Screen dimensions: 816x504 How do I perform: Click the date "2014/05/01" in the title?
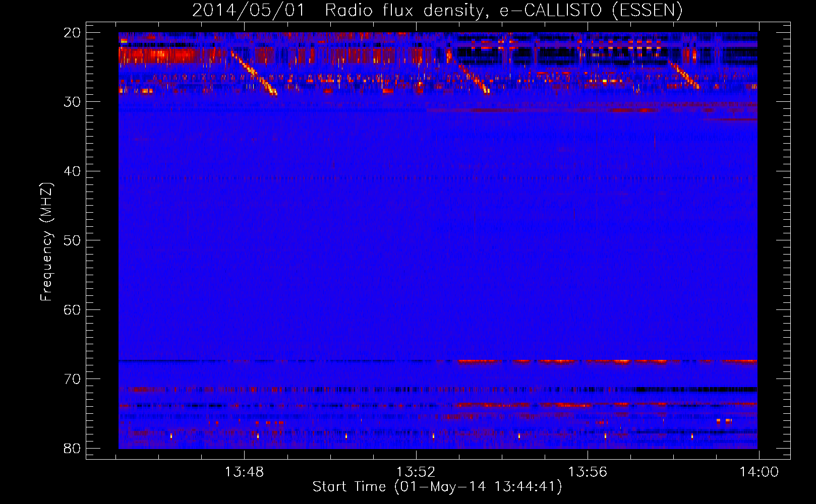249,10
